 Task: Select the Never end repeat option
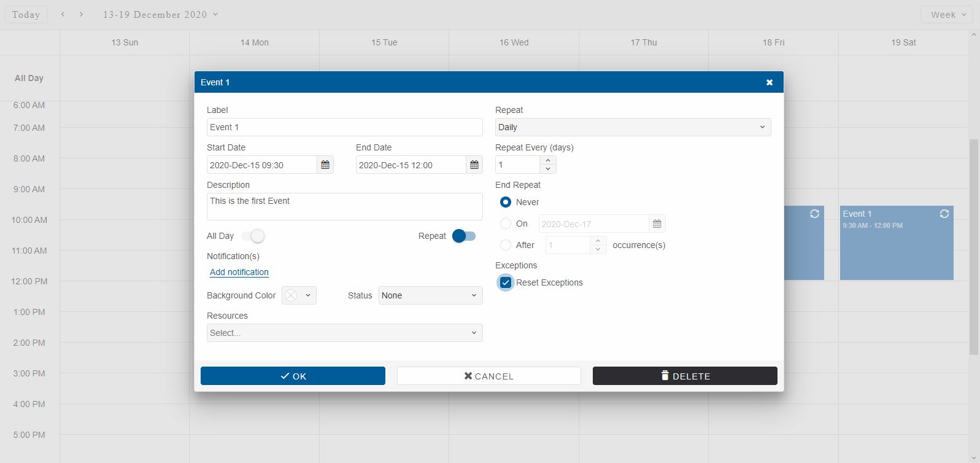point(506,202)
